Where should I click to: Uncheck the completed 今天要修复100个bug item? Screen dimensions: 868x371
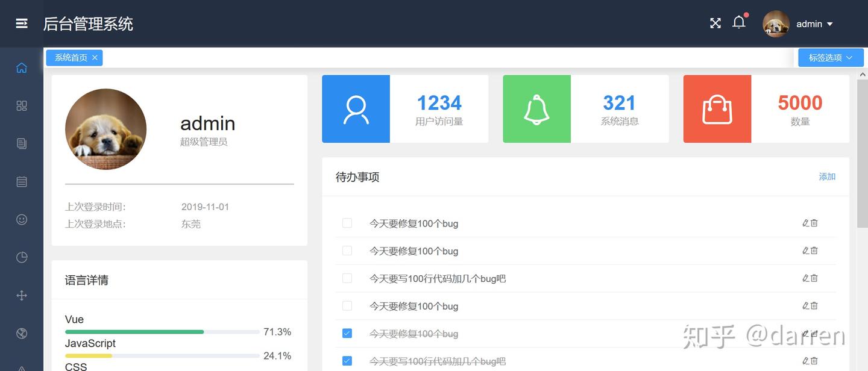pyautogui.click(x=347, y=333)
